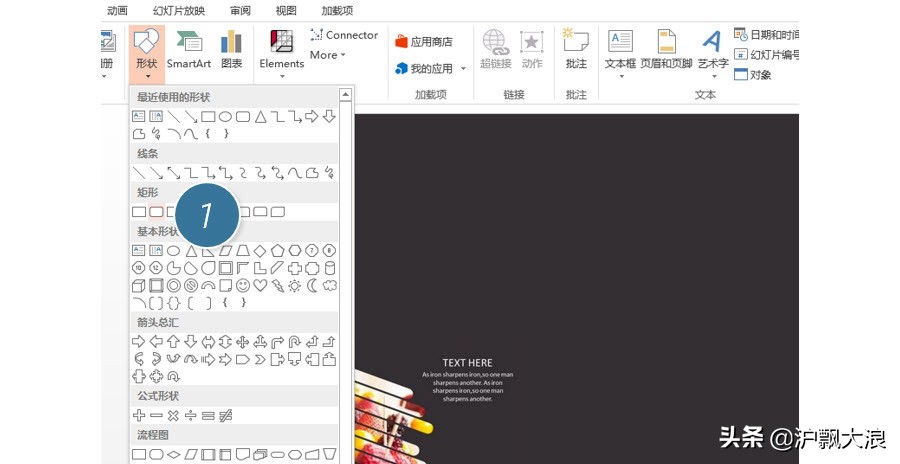Pick the highlighted rounded rectangle in 矩形 section
This screenshot has height=464, width=900.
click(x=156, y=212)
